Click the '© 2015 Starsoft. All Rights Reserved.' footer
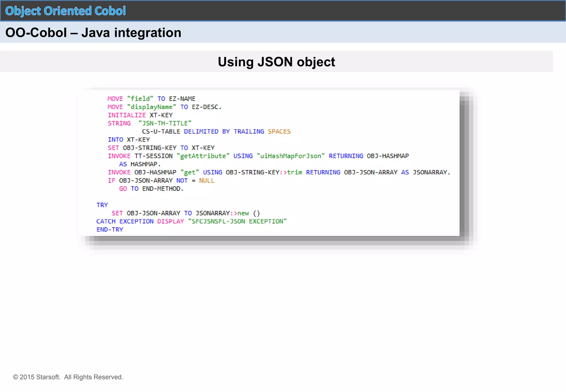566x392 pixels. tap(68, 377)
